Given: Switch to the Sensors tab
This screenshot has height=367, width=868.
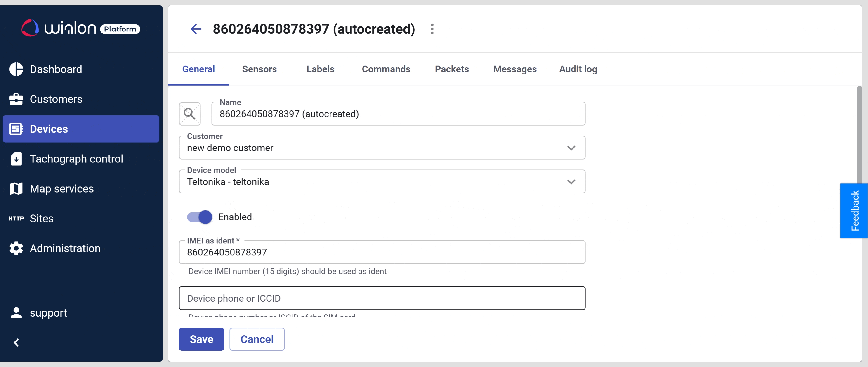Looking at the screenshot, I should [x=259, y=69].
